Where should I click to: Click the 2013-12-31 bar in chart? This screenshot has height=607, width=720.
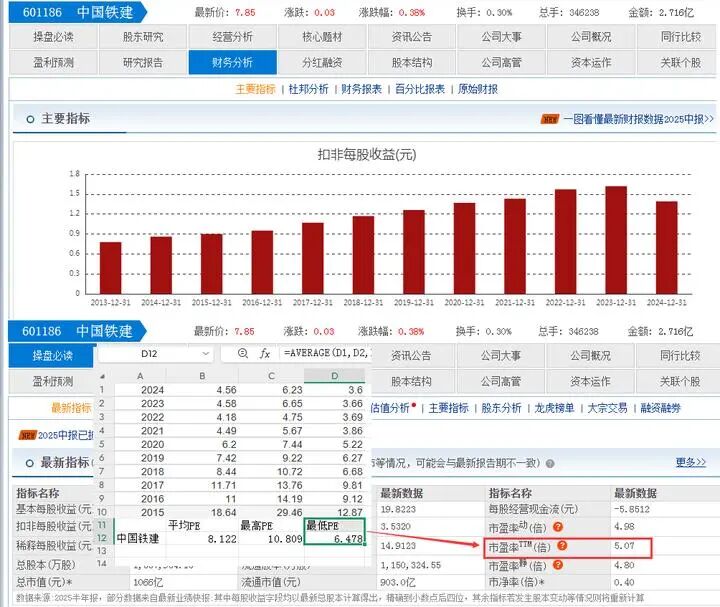pyautogui.click(x=111, y=268)
